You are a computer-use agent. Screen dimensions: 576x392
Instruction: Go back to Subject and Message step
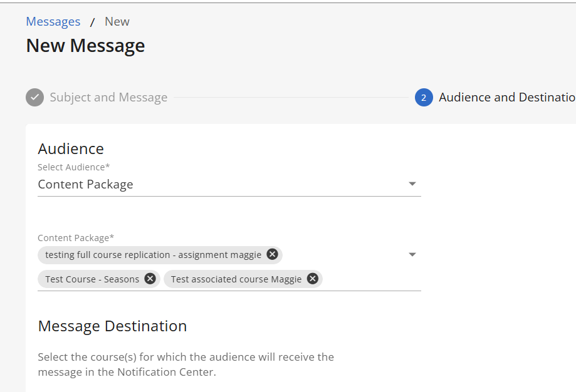[108, 98]
